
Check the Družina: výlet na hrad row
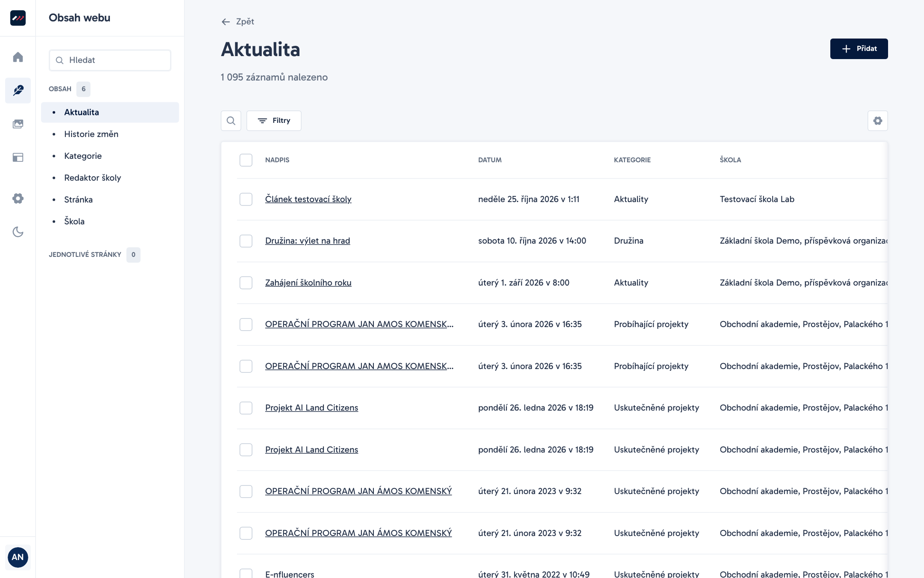tap(246, 241)
